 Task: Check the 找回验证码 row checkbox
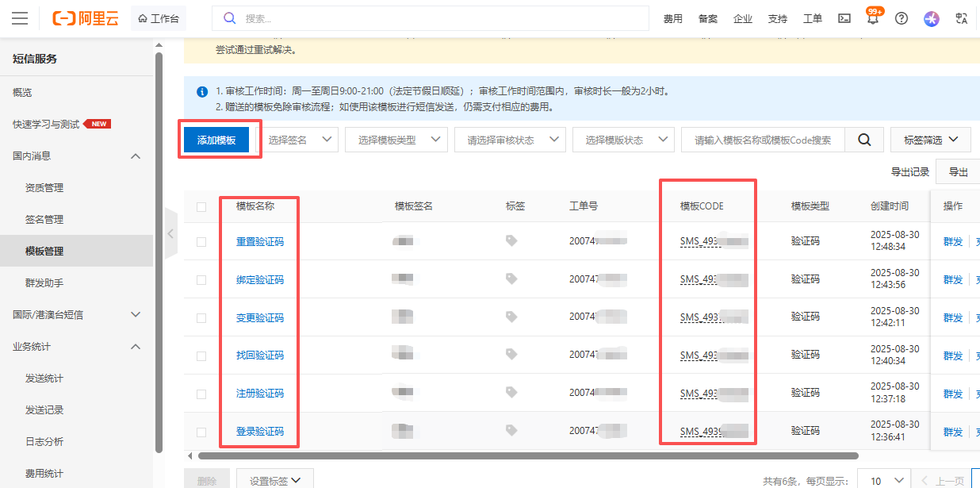201,355
